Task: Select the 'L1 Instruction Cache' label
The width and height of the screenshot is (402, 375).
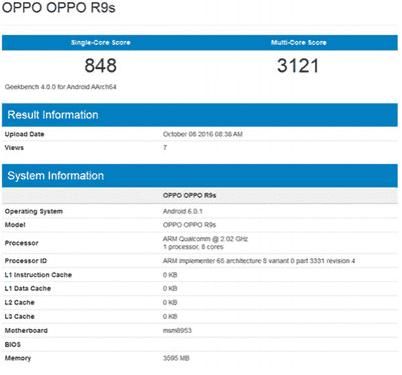Action: pos(38,275)
